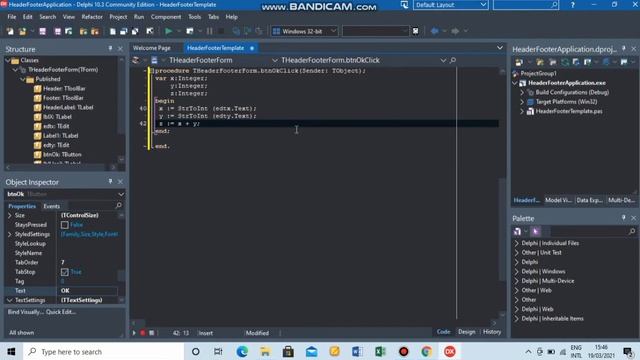640x360 pixels.
Task: Click the single-disk Save icon in the toolbar
Action: [42, 31]
